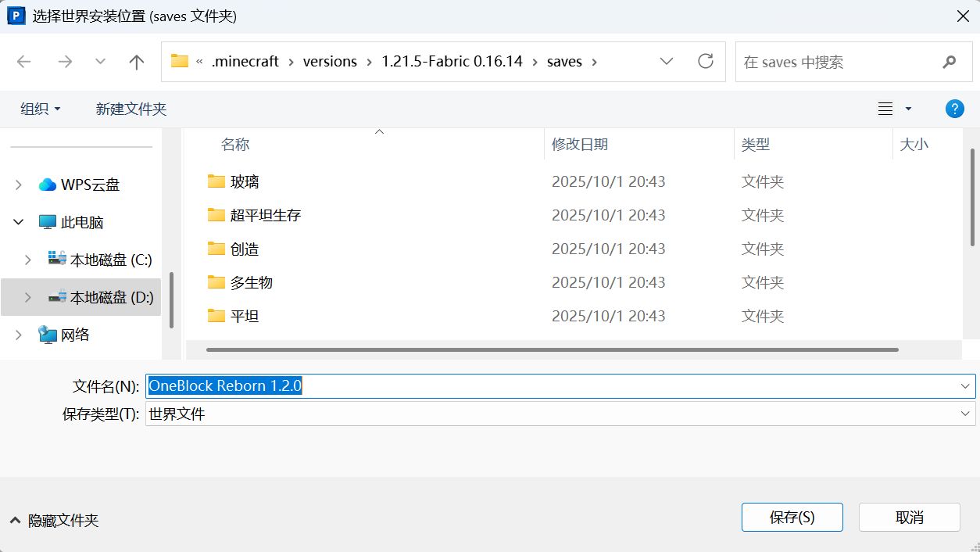Open the view options dropdown arrow
This screenshot has width=980, height=552.
[x=908, y=109]
